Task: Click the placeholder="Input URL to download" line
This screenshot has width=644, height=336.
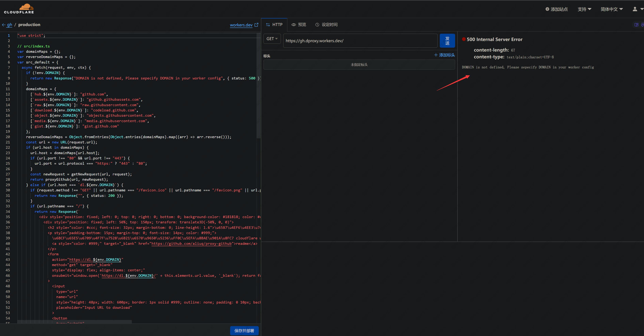Action: pyautogui.click(x=94, y=308)
